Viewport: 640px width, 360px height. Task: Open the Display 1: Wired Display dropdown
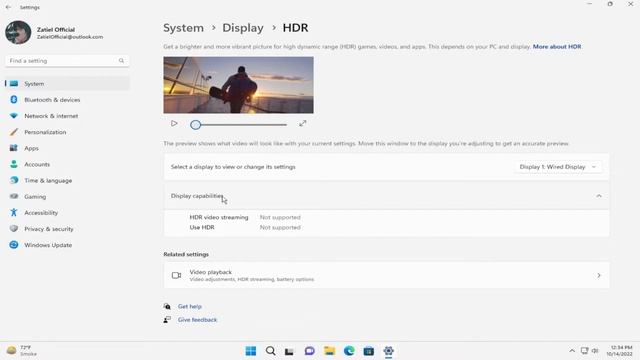coord(558,167)
